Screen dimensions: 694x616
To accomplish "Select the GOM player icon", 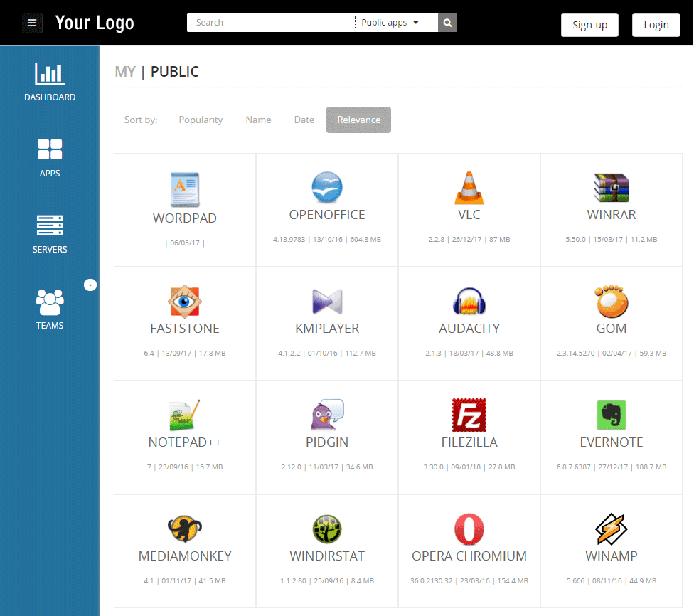I will [x=612, y=301].
